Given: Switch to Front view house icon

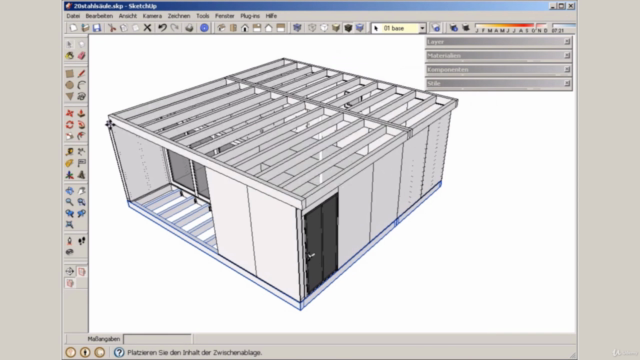Looking at the screenshot, I should [245, 28].
